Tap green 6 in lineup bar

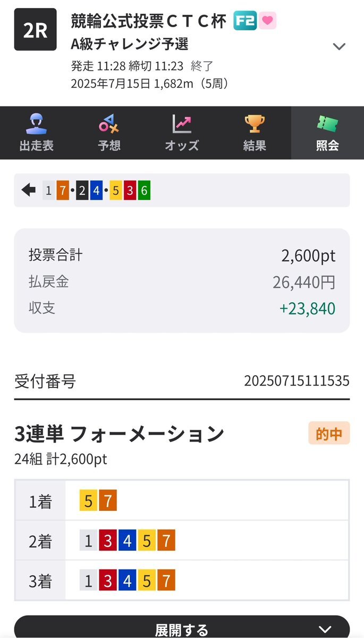(144, 190)
